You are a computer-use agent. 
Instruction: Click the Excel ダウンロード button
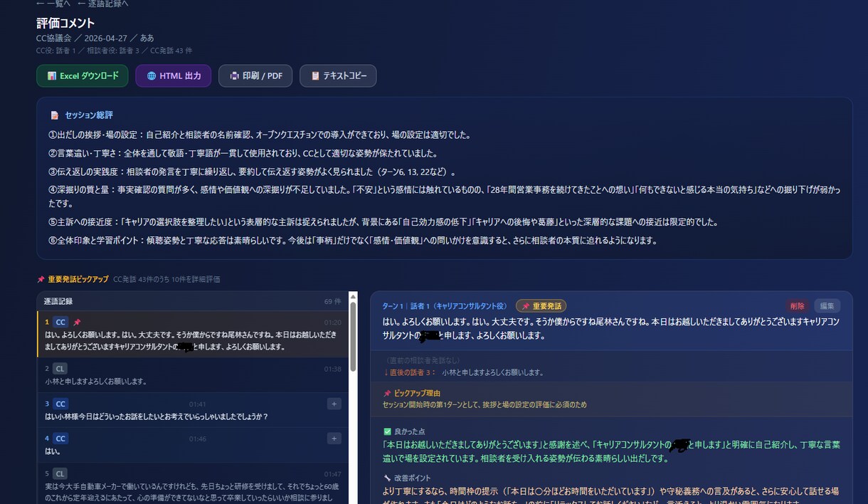(83, 75)
